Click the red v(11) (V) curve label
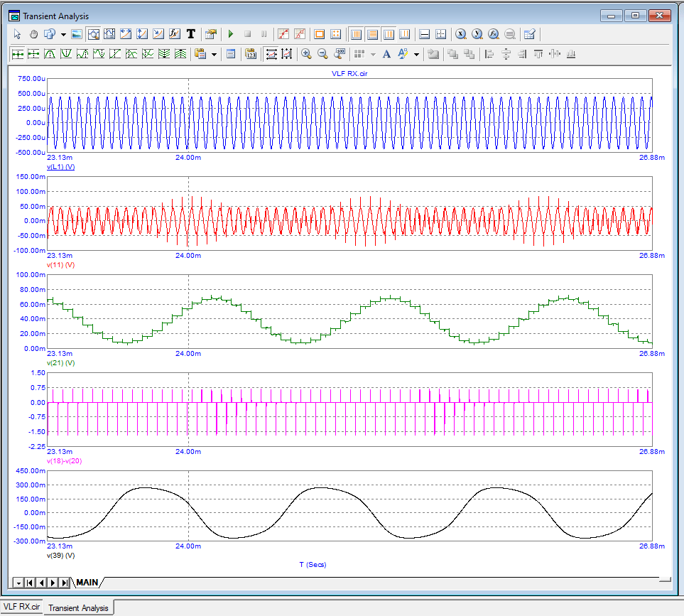The image size is (684, 616). pos(60,265)
